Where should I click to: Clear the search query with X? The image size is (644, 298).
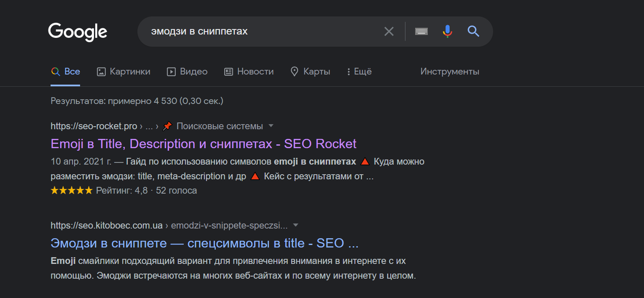pos(389,32)
